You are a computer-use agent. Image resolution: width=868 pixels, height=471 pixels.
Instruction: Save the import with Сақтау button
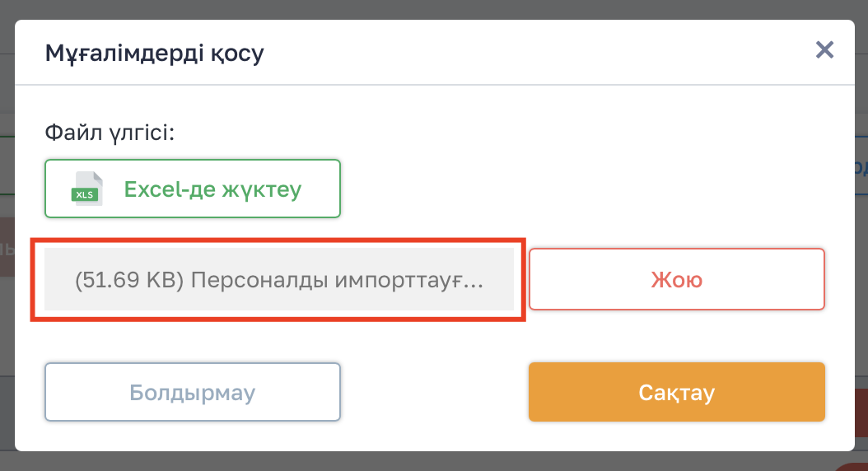tap(676, 392)
